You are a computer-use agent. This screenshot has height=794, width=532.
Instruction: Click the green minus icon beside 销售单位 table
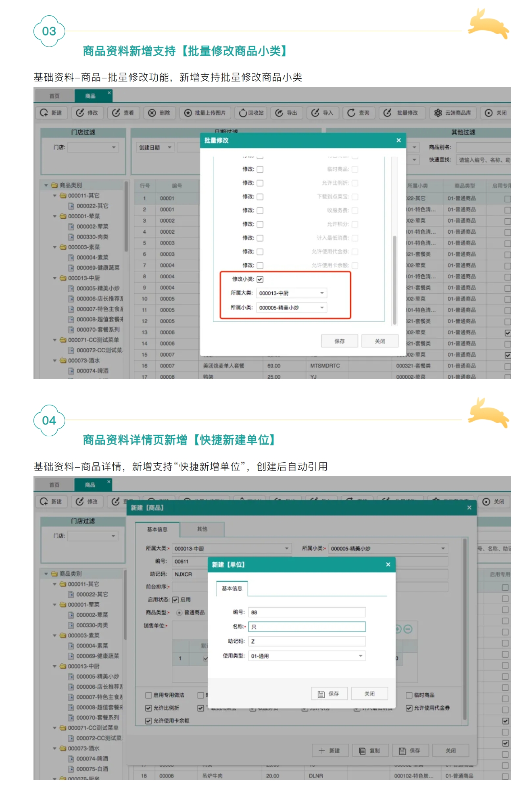coord(408,629)
